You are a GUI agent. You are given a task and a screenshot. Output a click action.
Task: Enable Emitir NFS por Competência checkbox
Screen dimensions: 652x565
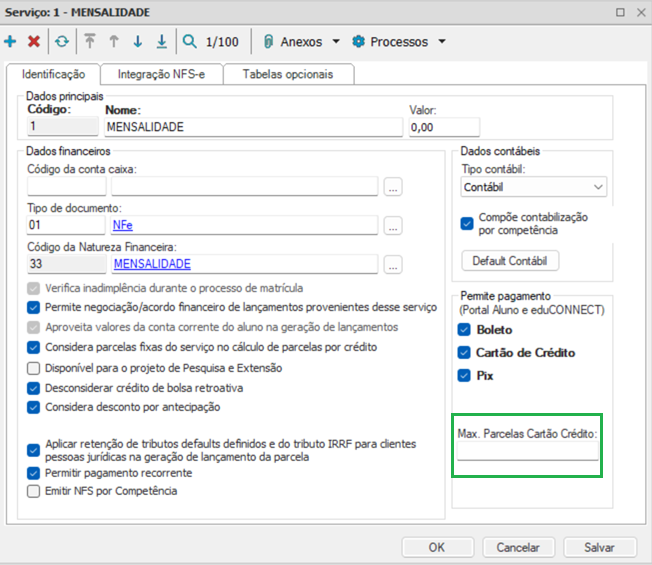pyautogui.click(x=33, y=491)
